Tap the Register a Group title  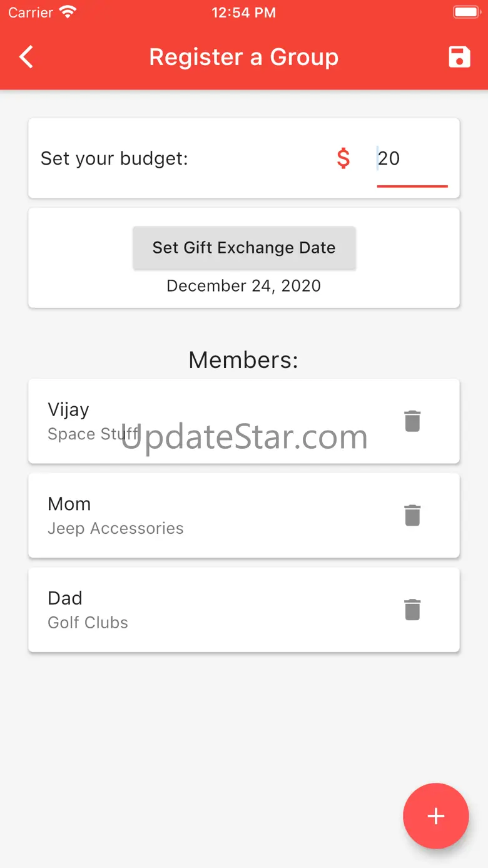coord(243,57)
